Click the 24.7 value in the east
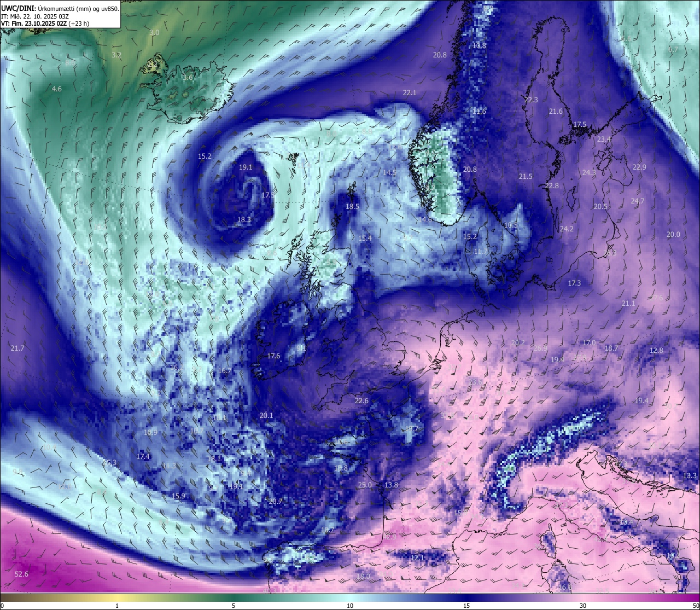 point(638,201)
